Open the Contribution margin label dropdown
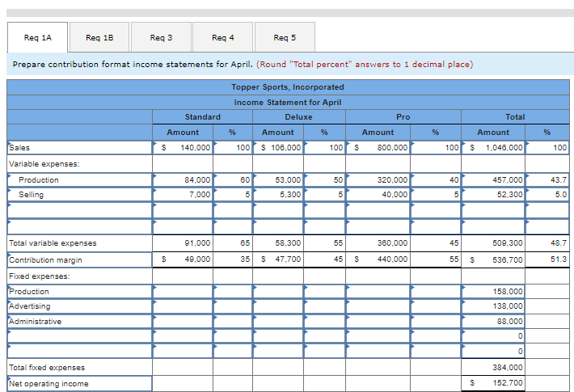The width and height of the screenshot is (574, 392). click(79, 260)
